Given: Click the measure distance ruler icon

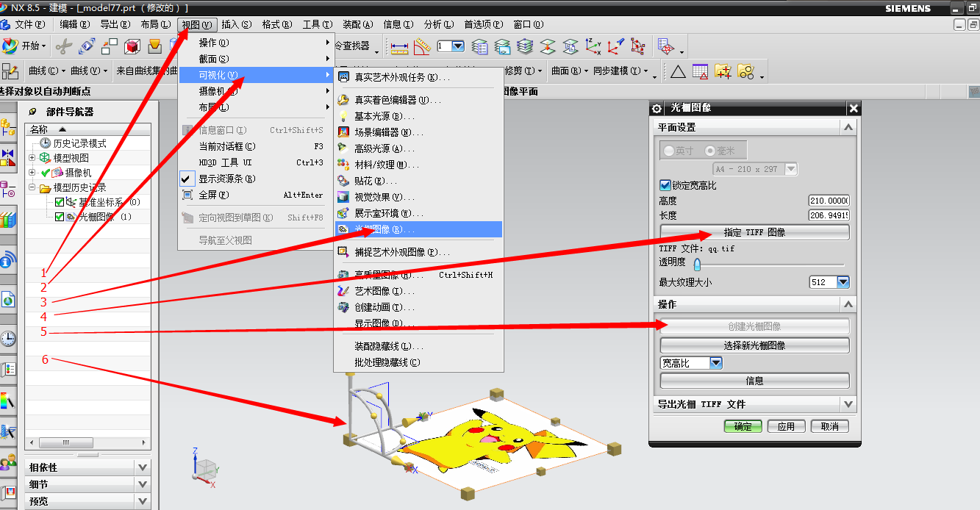Looking at the screenshot, I should (x=399, y=46).
